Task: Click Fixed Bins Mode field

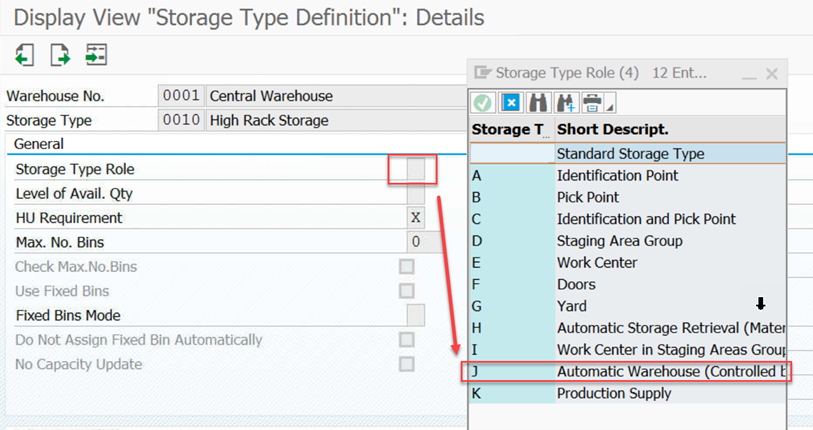Action: coord(416,315)
